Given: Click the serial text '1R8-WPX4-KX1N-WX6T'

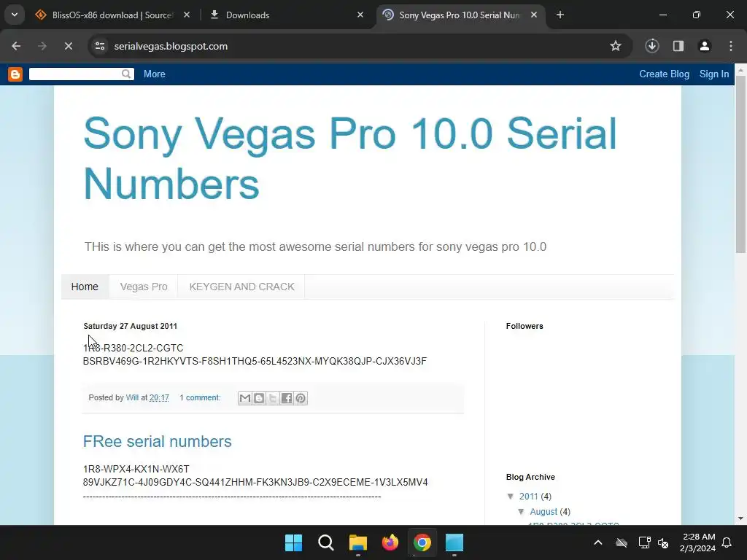Looking at the screenshot, I should point(136,469).
